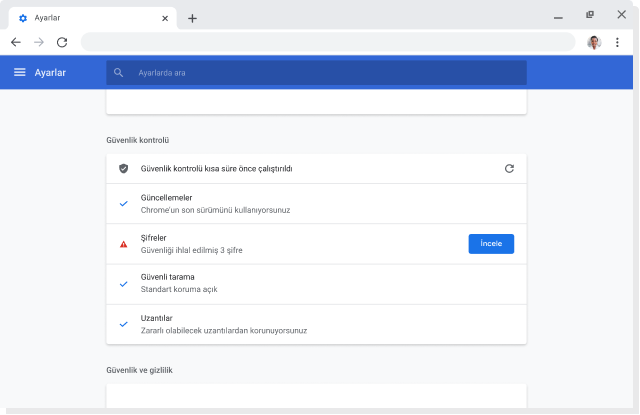The height and width of the screenshot is (415, 640).
Task: Open the Chrome three-dot menu
Action: pyautogui.click(x=617, y=42)
